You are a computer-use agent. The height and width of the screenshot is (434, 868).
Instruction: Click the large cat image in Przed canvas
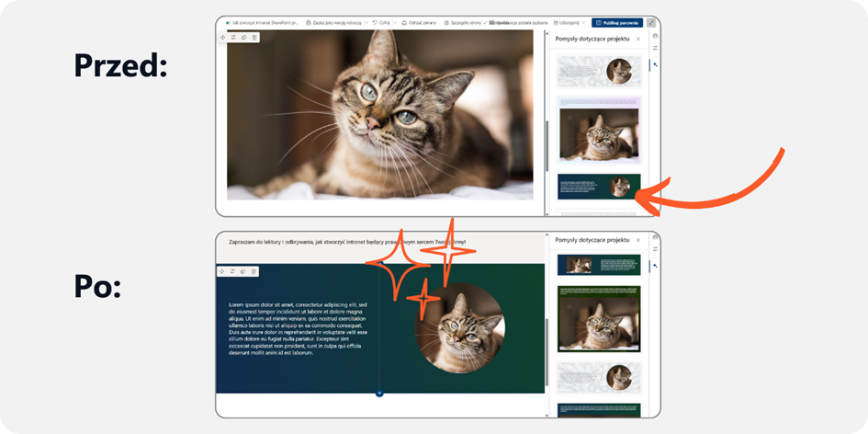(x=379, y=115)
